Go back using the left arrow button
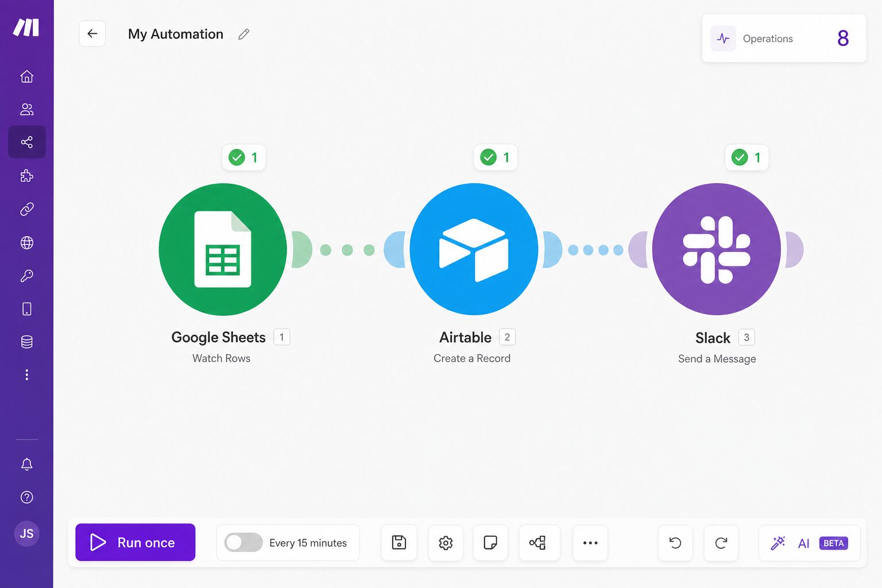 coord(92,34)
